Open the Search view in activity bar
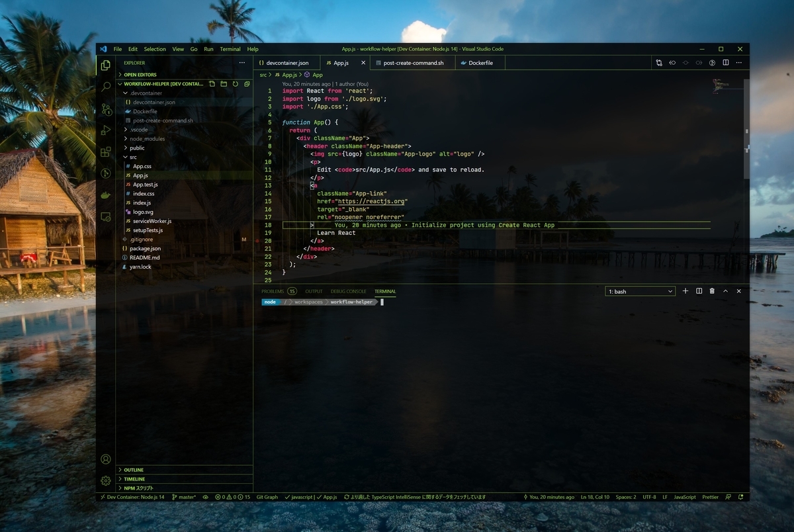The image size is (794, 532). coord(106,87)
